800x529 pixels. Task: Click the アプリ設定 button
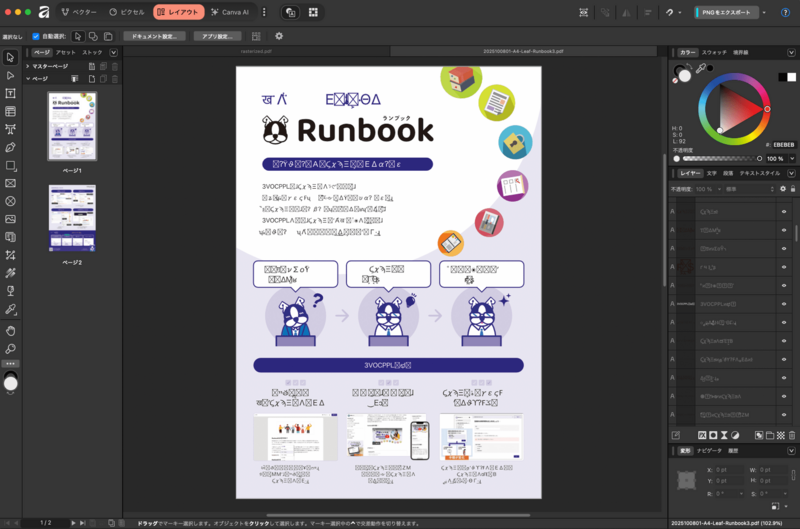click(217, 36)
